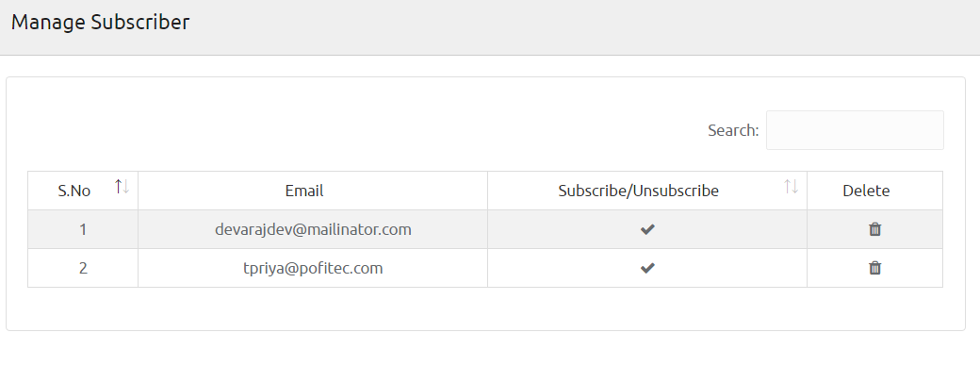Toggle subscription checkmark for tpriya@pofitec.com
Screen dimensions: 980x383
pyautogui.click(x=647, y=268)
